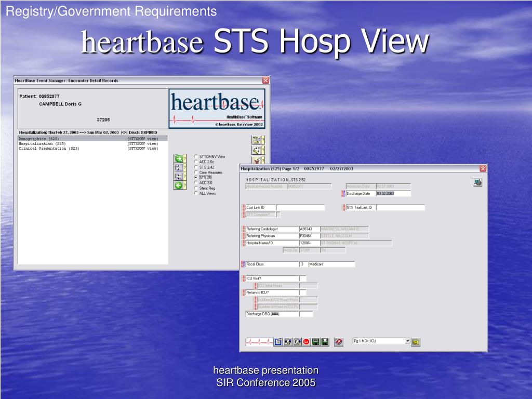Select the Stent Reg radio button
Viewport: 532px width, 399px height.
(x=196, y=188)
